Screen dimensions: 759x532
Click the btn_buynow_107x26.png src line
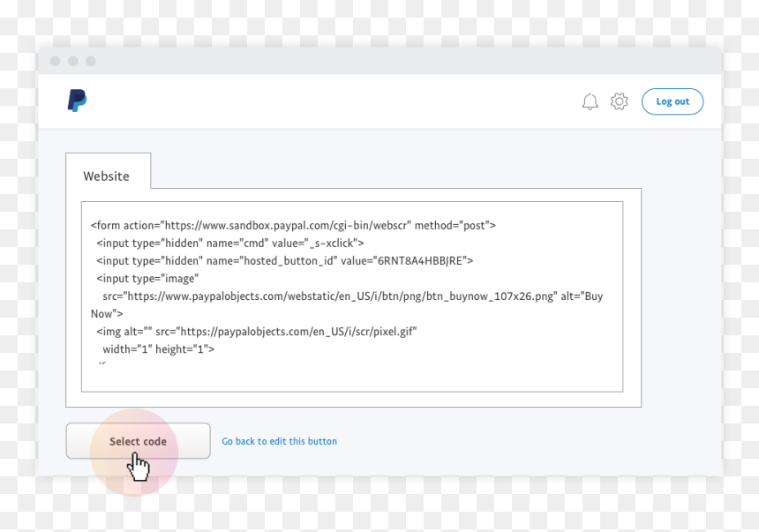pos(352,296)
